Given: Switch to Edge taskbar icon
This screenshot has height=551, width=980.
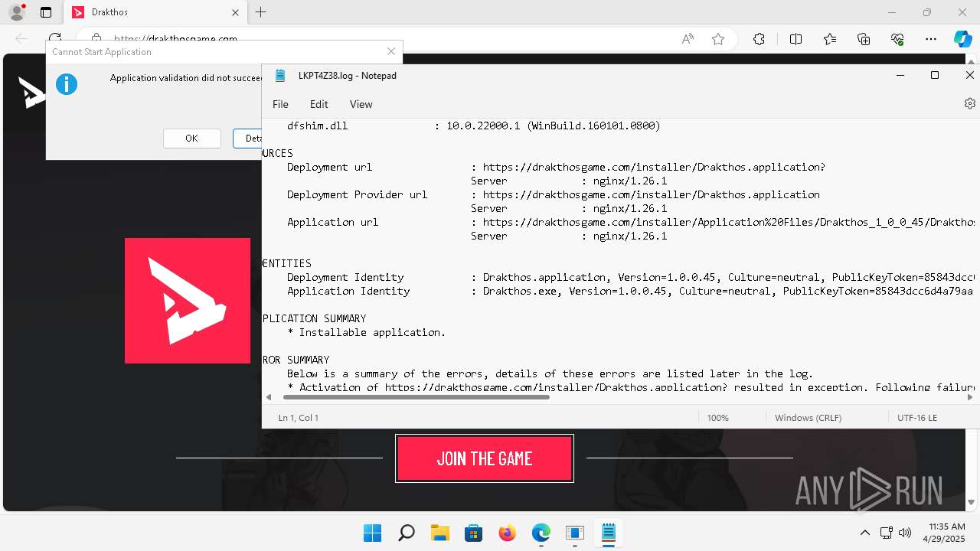Looking at the screenshot, I should point(541,533).
